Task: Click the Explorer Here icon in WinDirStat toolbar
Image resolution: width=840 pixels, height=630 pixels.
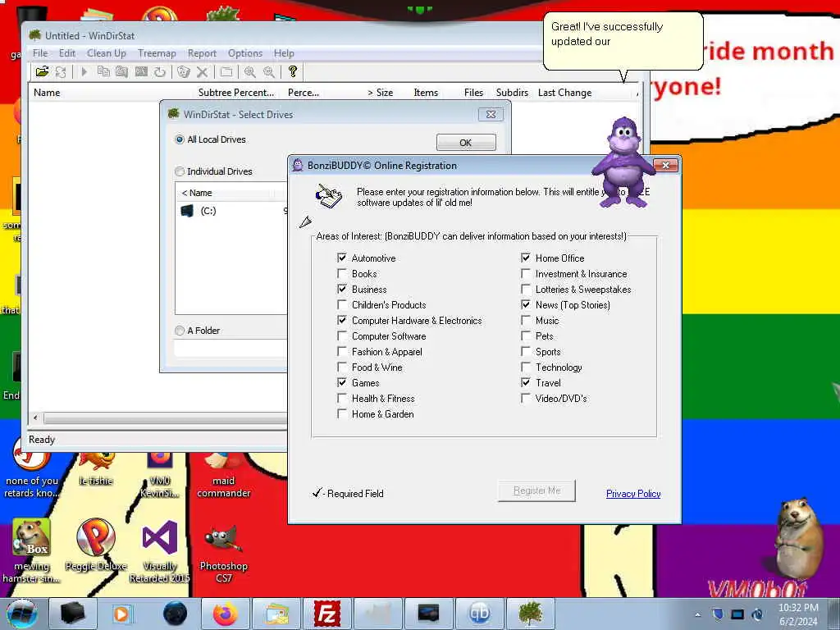Action: pyautogui.click(x=122, y=71)
